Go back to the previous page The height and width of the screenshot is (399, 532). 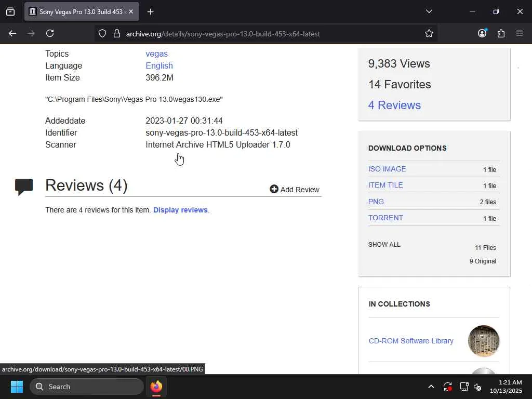[x=12, y=33]
